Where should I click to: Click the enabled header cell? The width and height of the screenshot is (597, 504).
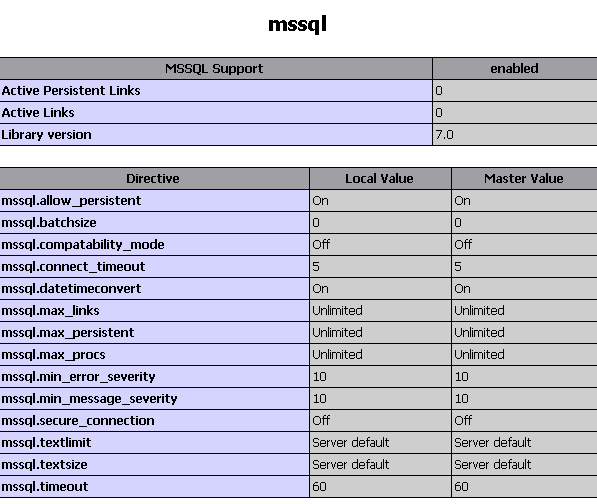515,69
